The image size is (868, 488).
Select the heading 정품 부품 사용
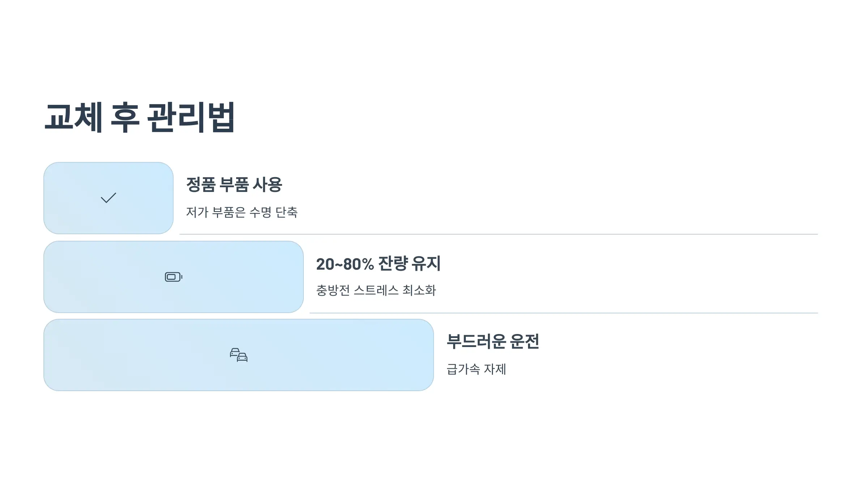pos(234,185)
